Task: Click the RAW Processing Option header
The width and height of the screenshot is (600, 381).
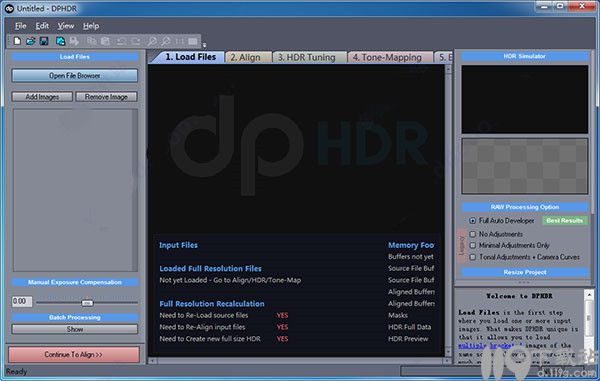Action: [525, 207]
